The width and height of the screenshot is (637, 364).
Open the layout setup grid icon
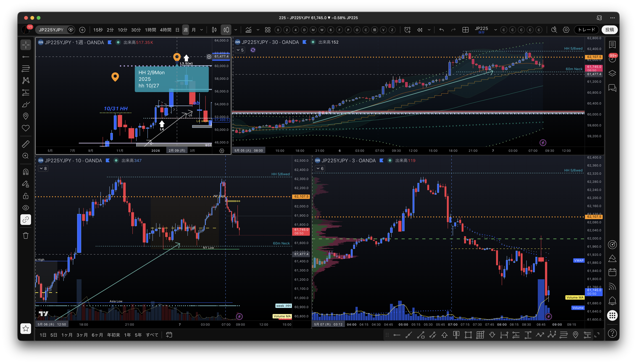coord(465,30)
